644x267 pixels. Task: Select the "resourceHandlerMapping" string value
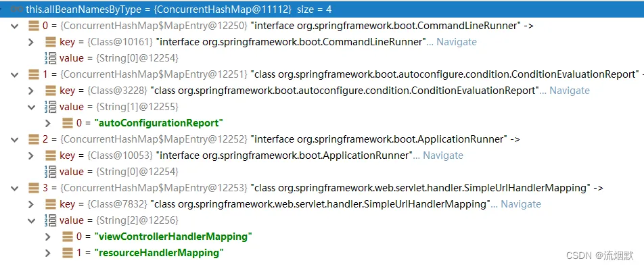(x=159, y=253)
